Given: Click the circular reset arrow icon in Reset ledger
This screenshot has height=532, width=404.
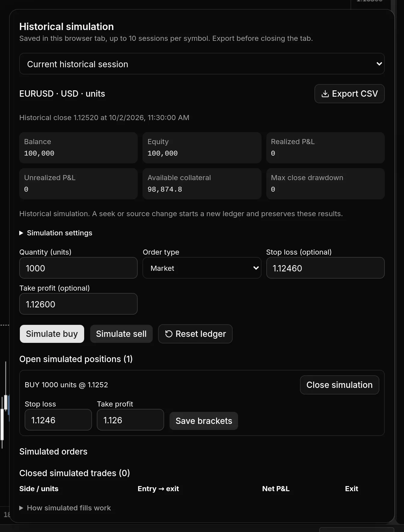Looking at the screenshot, I should (x=169, y=334).
